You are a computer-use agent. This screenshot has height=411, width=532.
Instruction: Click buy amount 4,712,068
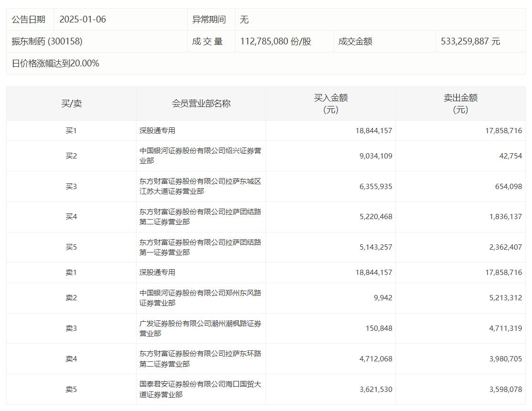click(375, 359)
